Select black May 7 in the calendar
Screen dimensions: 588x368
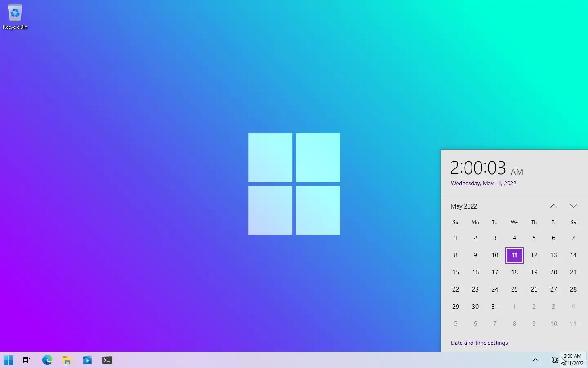(x=573, y=238)
